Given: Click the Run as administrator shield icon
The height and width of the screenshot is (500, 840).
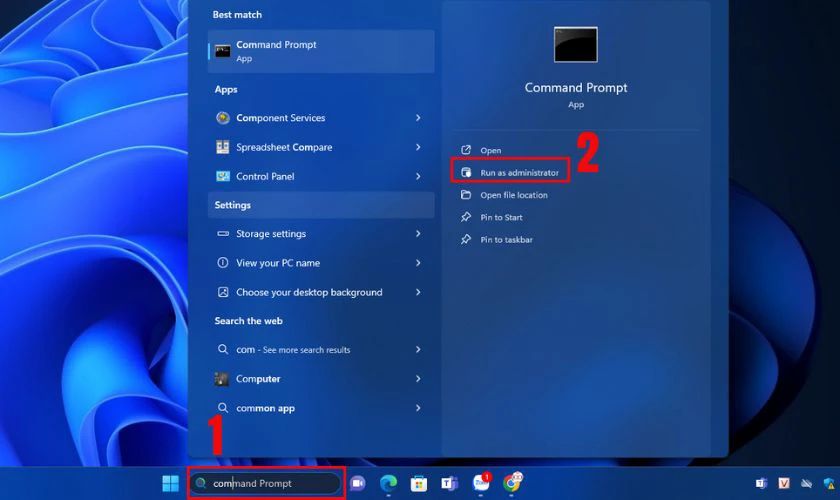Looking at the screenshot, I should (466, 173).
